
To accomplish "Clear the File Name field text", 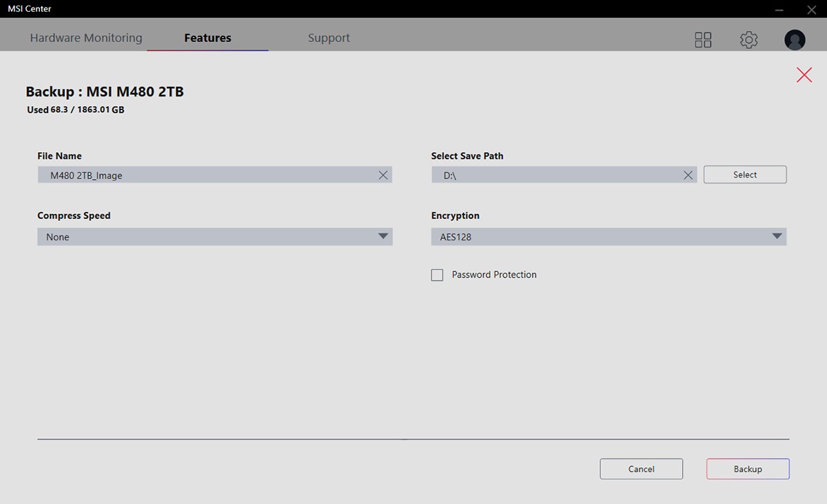I will 383,176.
